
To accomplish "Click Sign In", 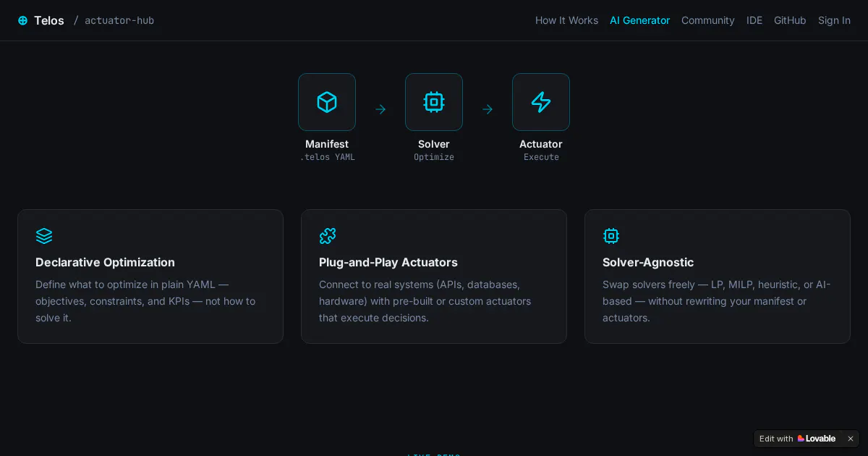I will (834, 20).
